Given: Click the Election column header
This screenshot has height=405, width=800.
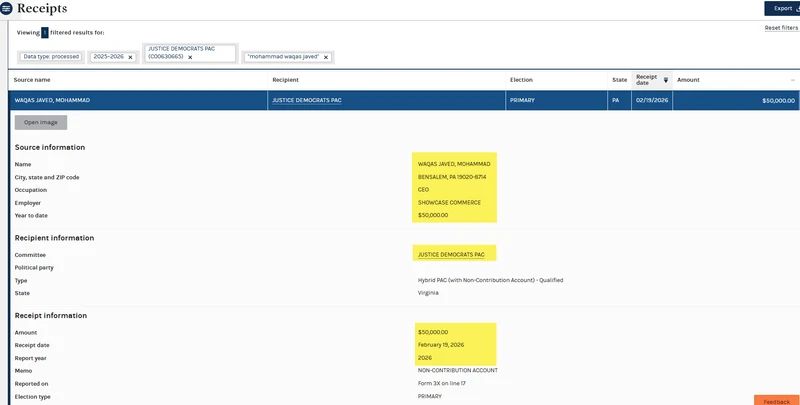Looking at the screenshot, I should pyautogui.click(x=521, y=80).
